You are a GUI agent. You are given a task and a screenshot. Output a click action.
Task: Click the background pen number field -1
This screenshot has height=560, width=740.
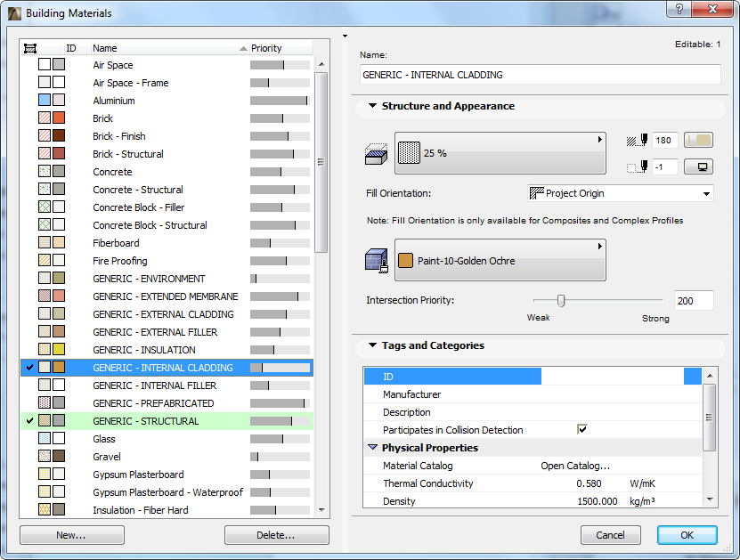(664, 166)
